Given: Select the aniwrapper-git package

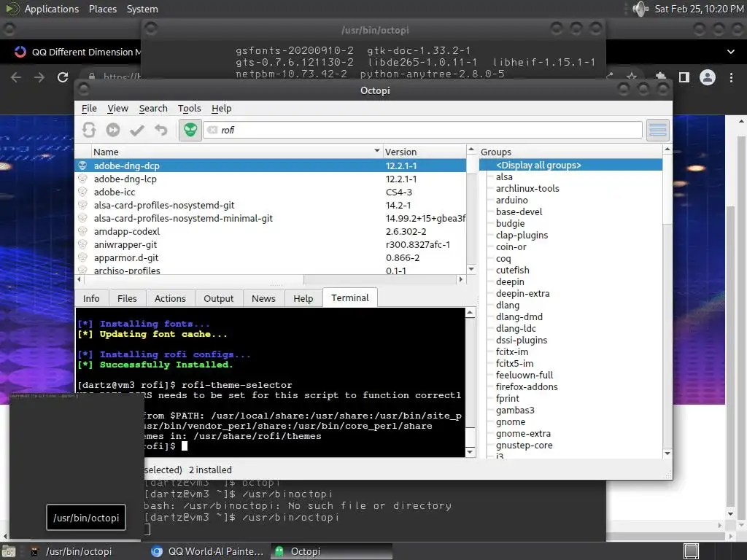Looking at the screenshot, I should pyautogui.click(x=271, y=244).
